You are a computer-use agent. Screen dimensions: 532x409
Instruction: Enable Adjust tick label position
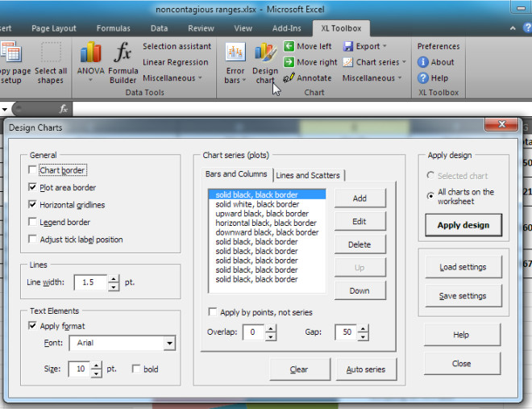[x=32, y=240]
